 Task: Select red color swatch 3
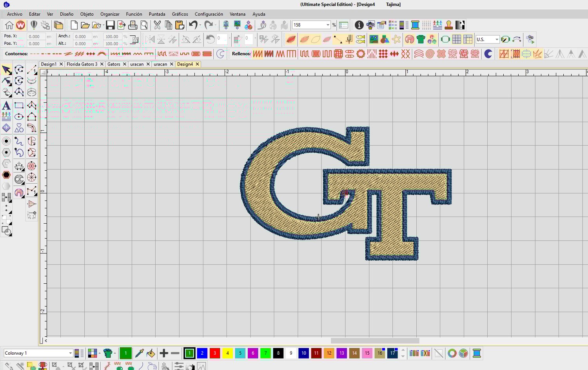click(215, 353)
